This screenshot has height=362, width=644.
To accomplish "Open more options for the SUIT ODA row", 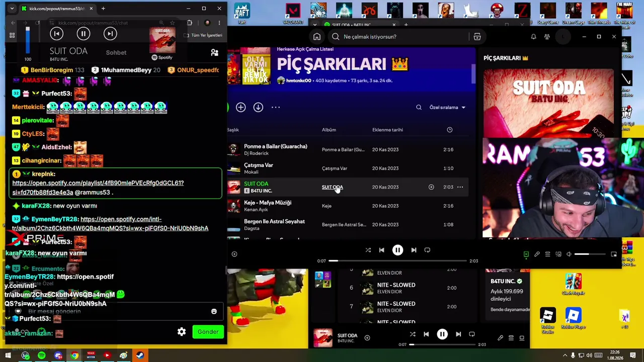I will point(460,187).
